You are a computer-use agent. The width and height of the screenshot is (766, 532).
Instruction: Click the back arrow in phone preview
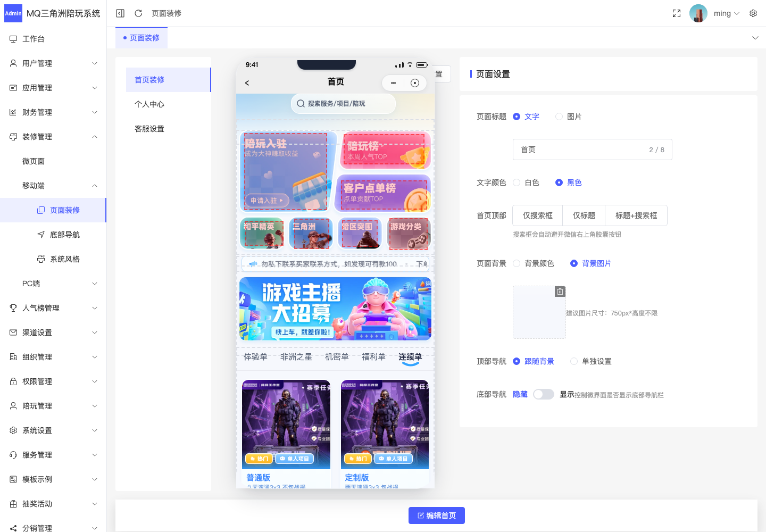(247, 83)
